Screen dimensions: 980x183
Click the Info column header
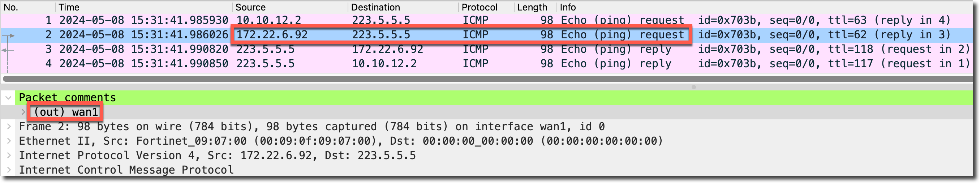pos(568,7)
